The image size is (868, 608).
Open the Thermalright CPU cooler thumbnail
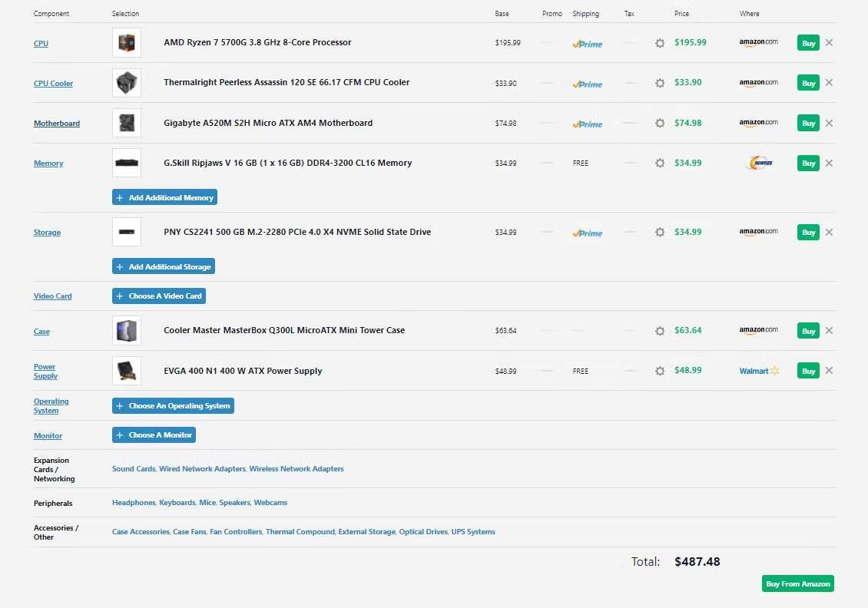click(127, 83)
